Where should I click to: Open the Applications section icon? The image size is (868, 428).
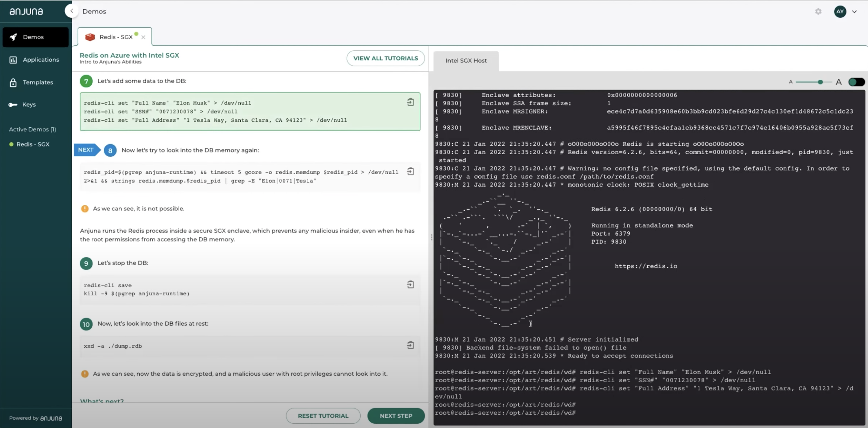coord(13,60)
